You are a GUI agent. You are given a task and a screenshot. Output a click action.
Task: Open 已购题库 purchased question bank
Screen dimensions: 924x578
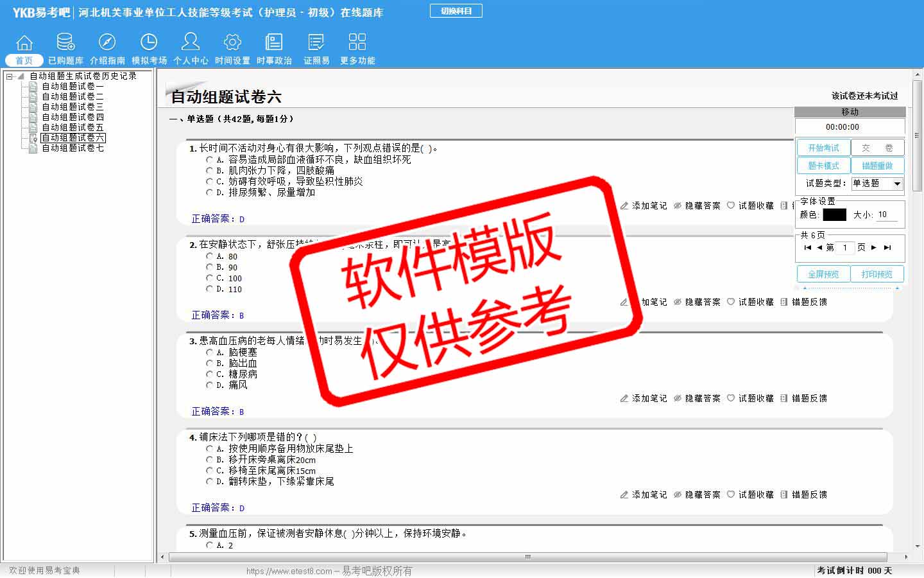click(65, 42)
